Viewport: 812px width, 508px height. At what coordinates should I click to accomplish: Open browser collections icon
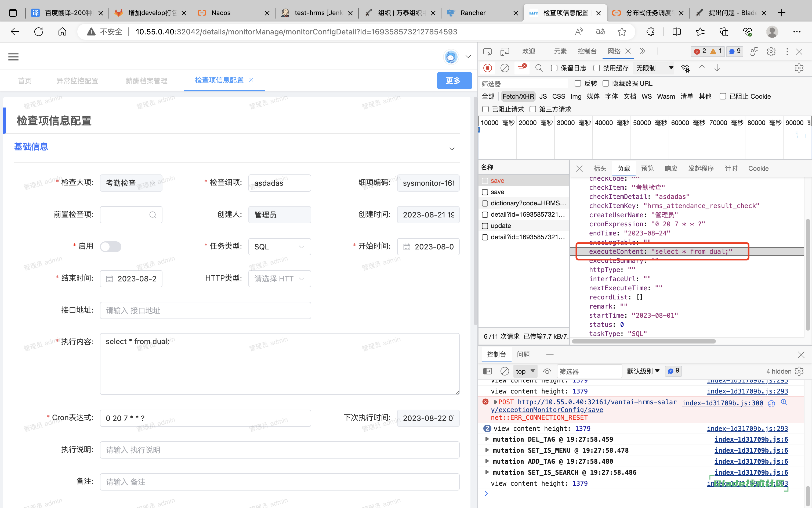point(724,32)
